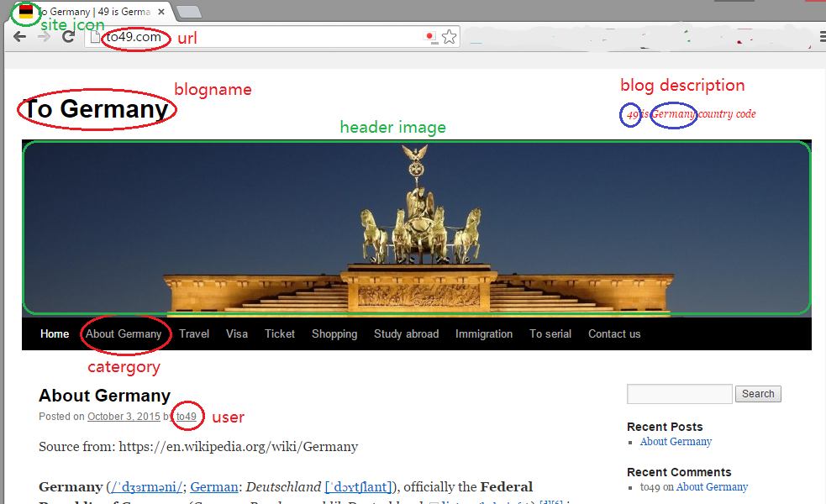Click the About Germany link under Recent Posts

tap(676, 442)
